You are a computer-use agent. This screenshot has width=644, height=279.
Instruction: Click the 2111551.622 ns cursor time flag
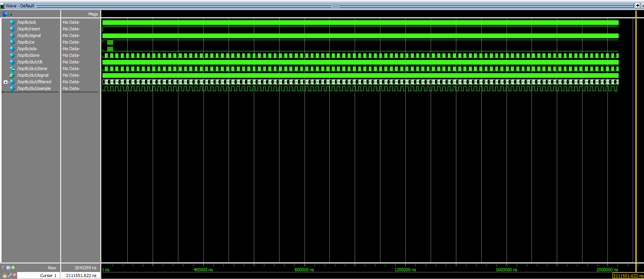click(628, 276)
